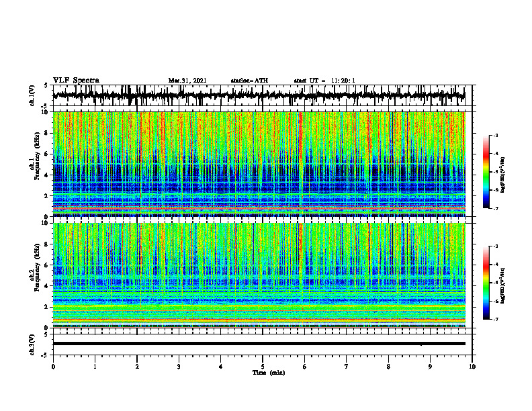
Task: Click the "6" tick on the time axis
Action: [x=305, y=367]
